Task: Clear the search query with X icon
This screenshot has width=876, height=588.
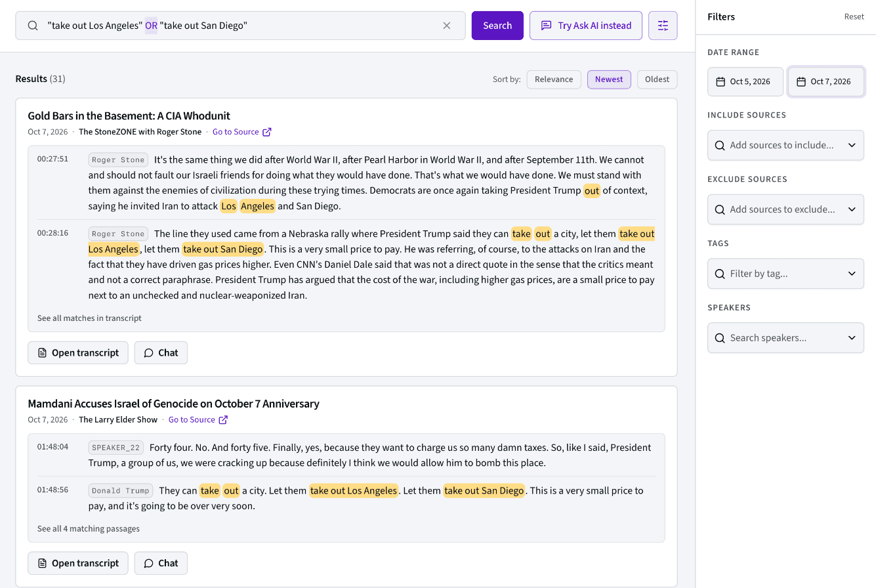Action: (x=447, y=26)
